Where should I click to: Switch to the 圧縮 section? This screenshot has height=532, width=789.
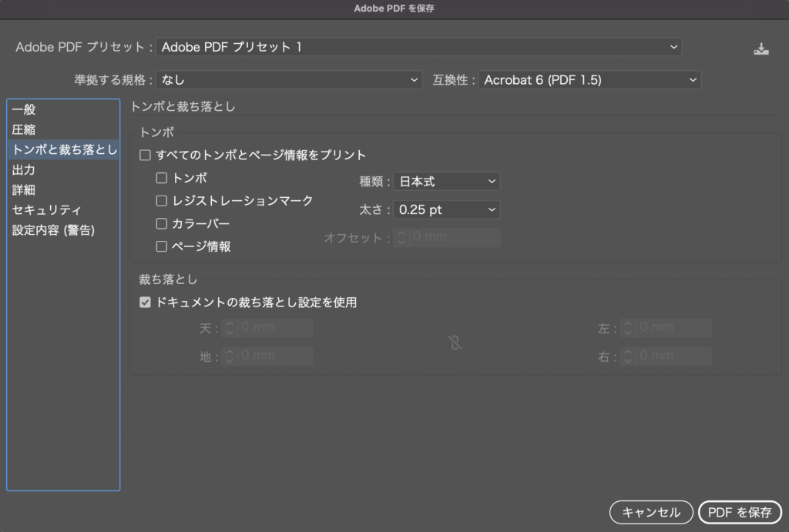coord(25,130)
